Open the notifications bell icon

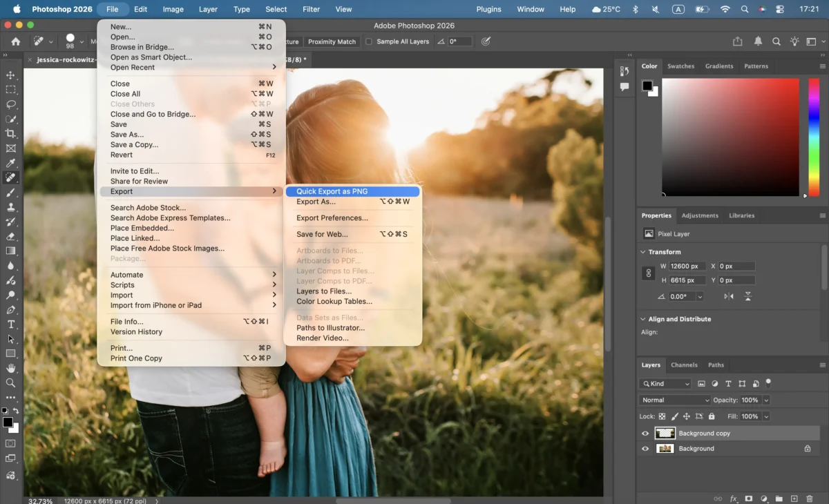pos(758,41)
